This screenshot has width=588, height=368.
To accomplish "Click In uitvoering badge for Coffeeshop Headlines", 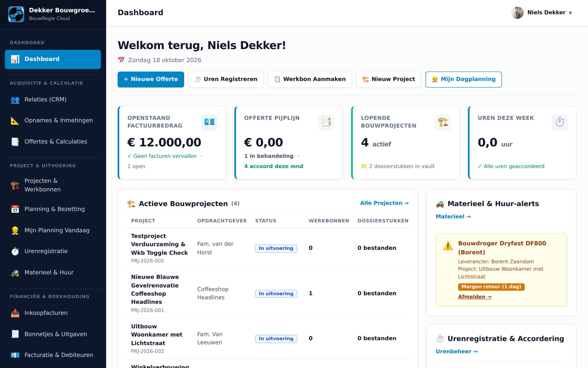I will [276, 294].
